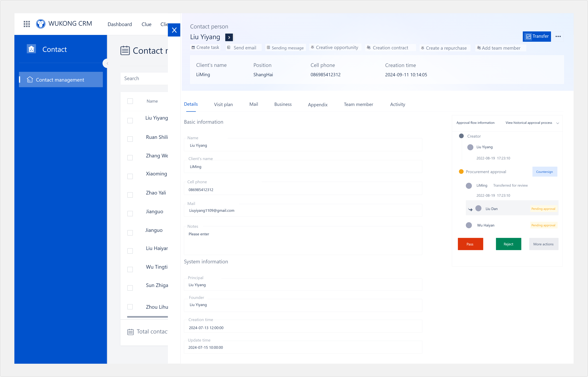Click the Sending message icon
This screenshot has width=588, height=377.
(x=268, y=47)
